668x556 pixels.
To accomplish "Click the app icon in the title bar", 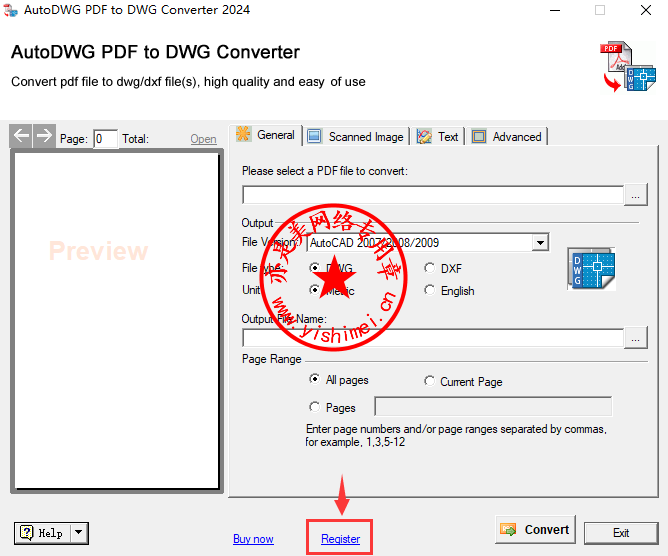I will [11, 10].
